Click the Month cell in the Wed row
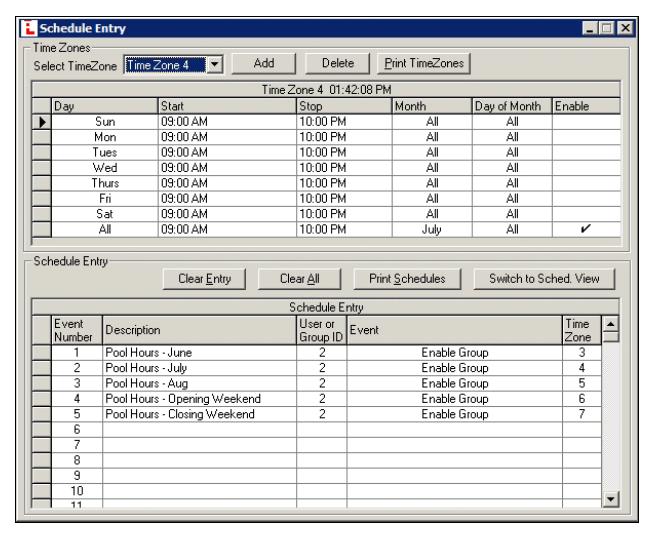The height and width of the screenshot is (538, 653). 432,168
